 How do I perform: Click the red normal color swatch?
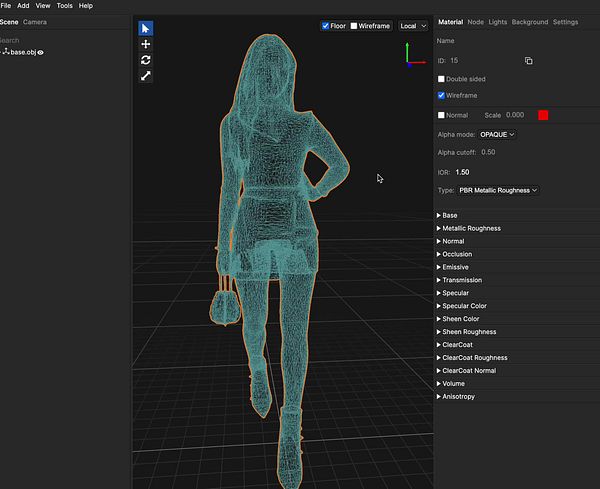pyautogui.click(x=543, y=115)
